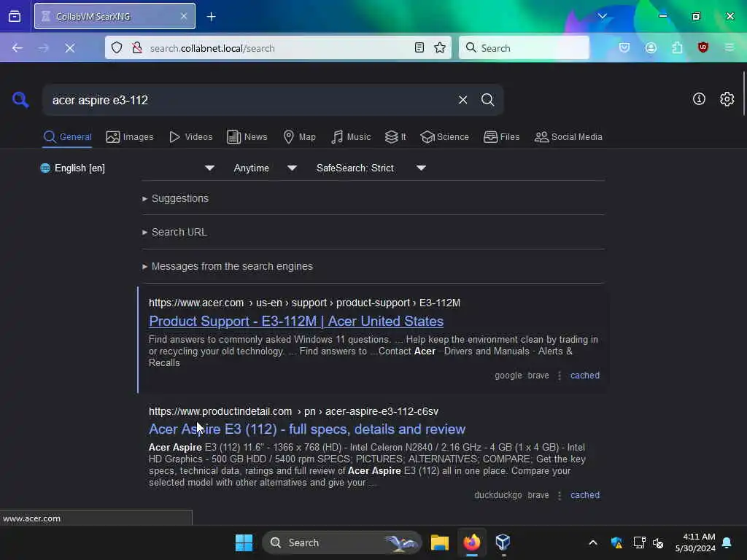747x560 pixels.
Task: Open the English language dropdown
Action: 127,168
